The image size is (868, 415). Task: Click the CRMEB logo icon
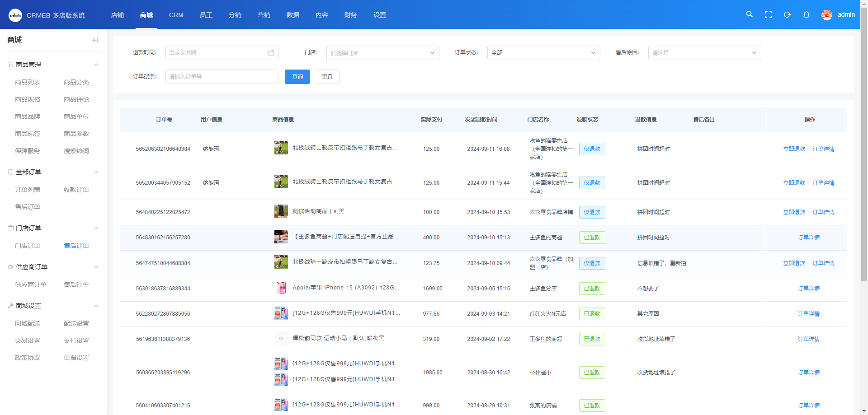tap(15, 15)
